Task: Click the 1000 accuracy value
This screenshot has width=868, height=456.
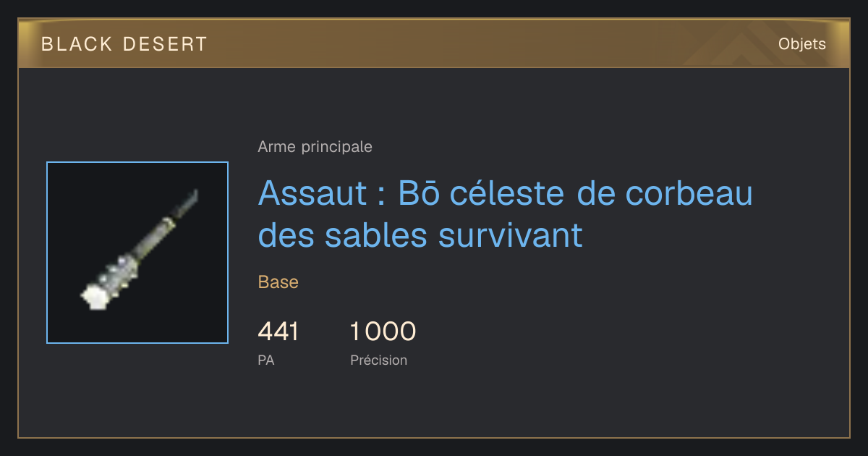Action: (x=383, y=332)
